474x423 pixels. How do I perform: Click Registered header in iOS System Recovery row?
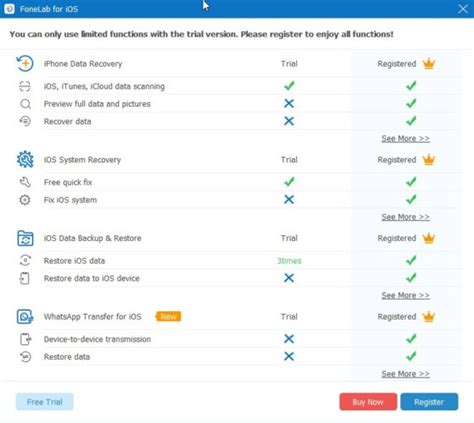click(x=397, y=160)
